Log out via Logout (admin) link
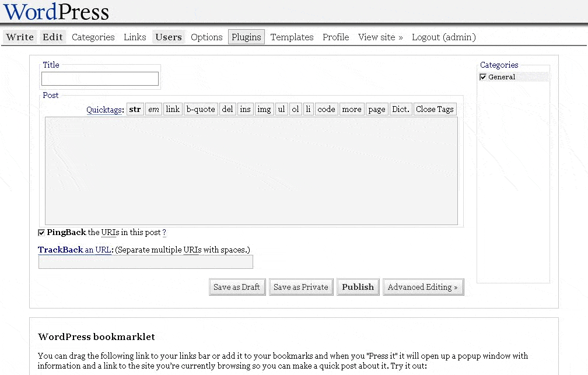The width and height of the screenshot is (588, 375). [443, 37]
